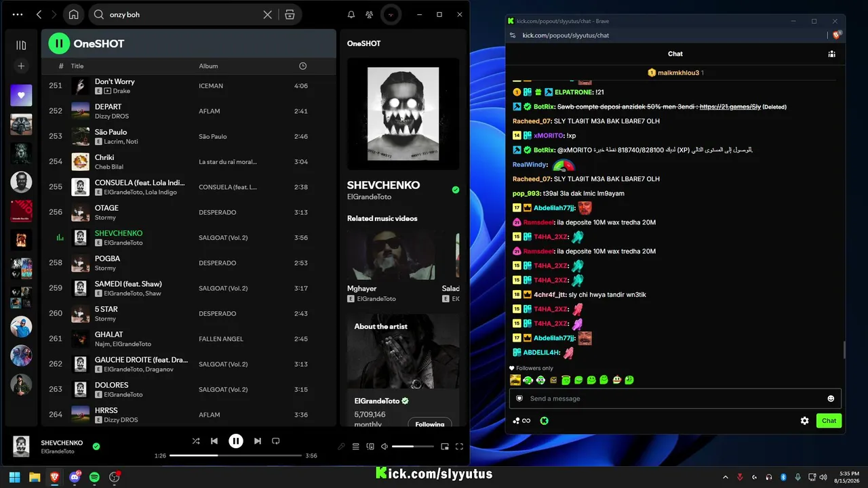
Task: Open the taskbar clock and date
Action: [848, 477]
